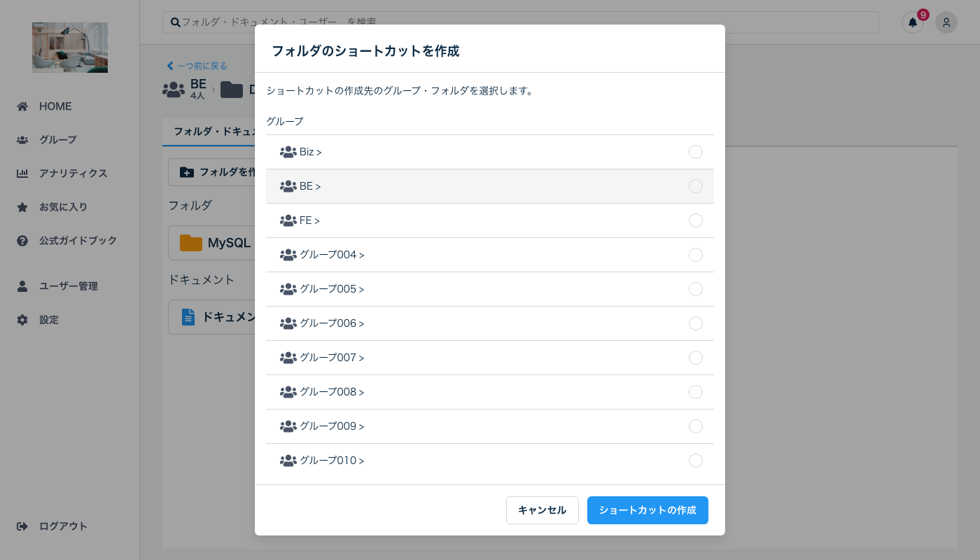Open アナリティクス via the chart icon
The height and width of the screenshot is (560, 980).
point(22,173)
